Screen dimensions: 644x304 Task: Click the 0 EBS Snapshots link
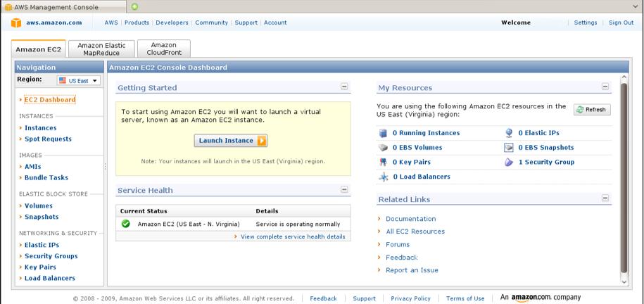click(546, 147)
